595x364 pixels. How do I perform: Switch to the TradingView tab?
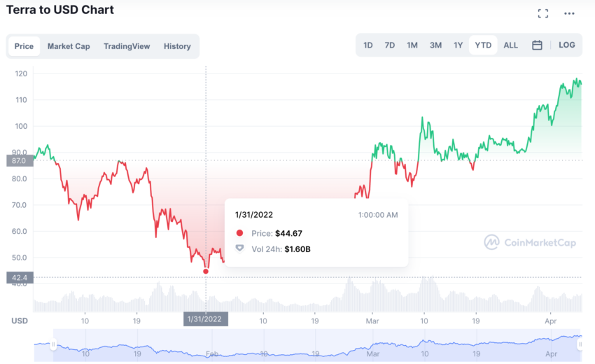tap(127, 46)
